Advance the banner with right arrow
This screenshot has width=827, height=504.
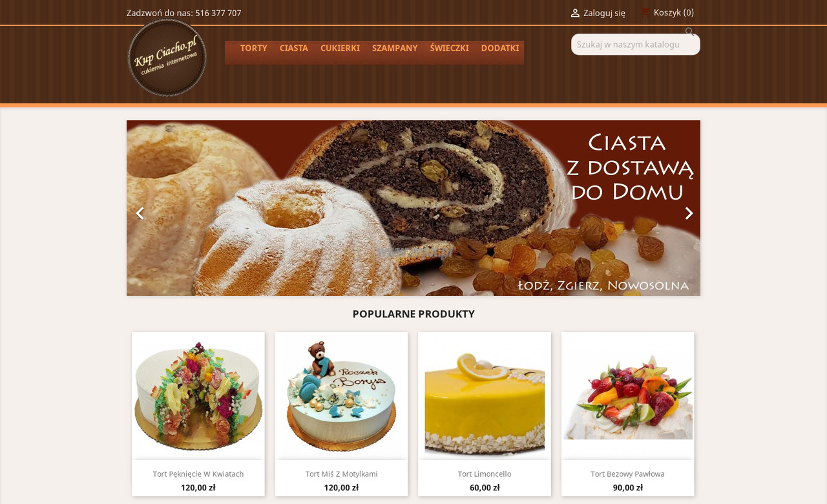[x=689, y=213]
